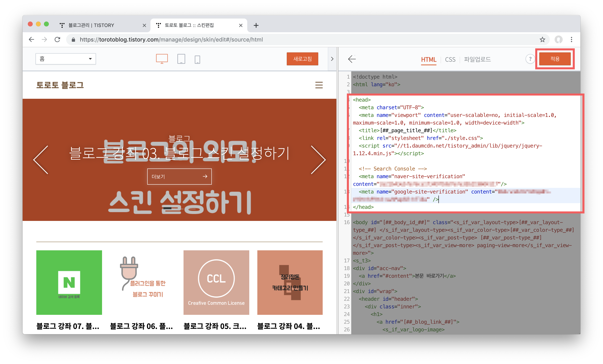Viewport: 603px width, 364px height.
Task: Click the <html lang="ko"> code line
Action: [x=376, y=84]
